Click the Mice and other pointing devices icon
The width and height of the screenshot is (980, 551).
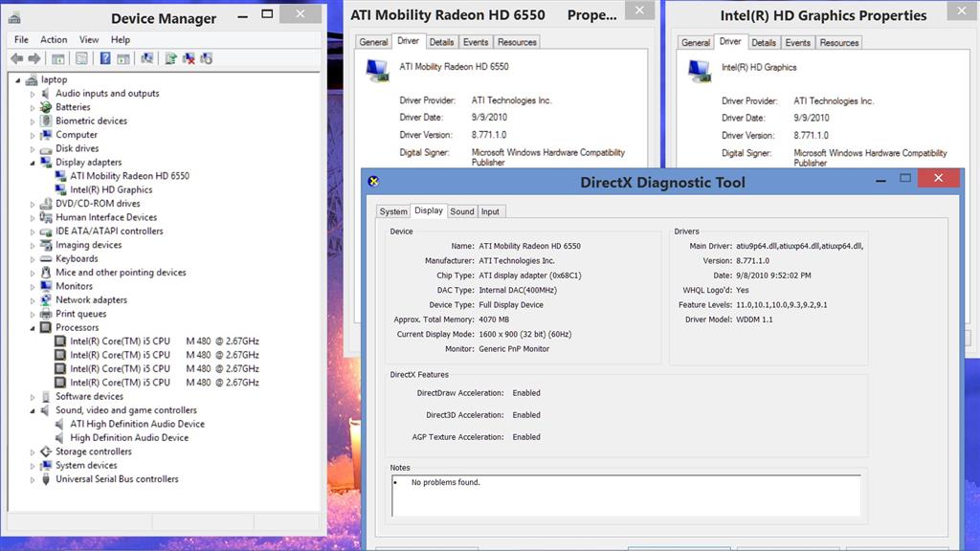click(x=46, y=273)
